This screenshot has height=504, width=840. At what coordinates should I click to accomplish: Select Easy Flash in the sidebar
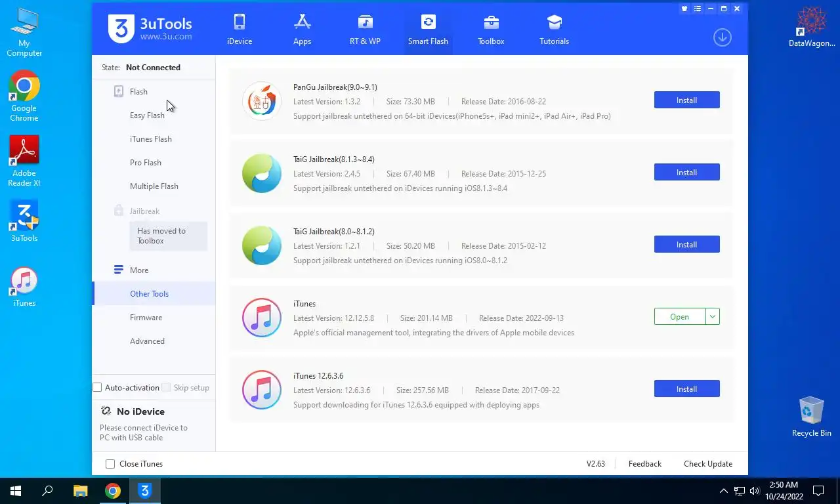coord(147,115)
